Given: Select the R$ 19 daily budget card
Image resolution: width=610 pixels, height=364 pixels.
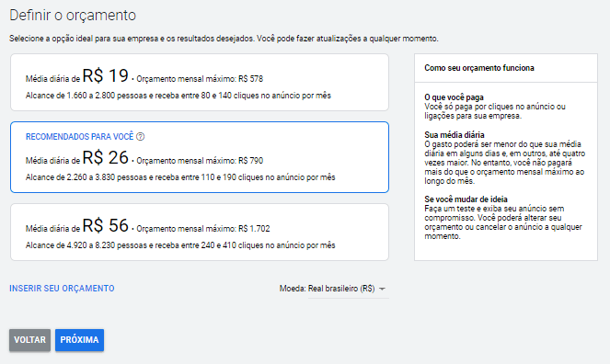Looking at the screenshot, I should coord(200,83).
